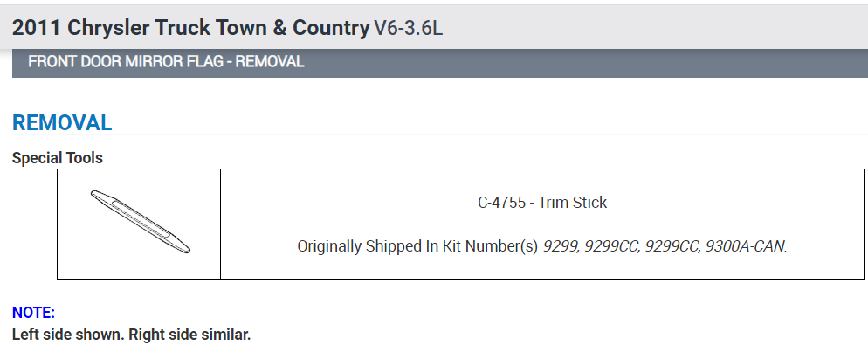Click the "Originally Shipped In" text

click(x=363, y=246)
